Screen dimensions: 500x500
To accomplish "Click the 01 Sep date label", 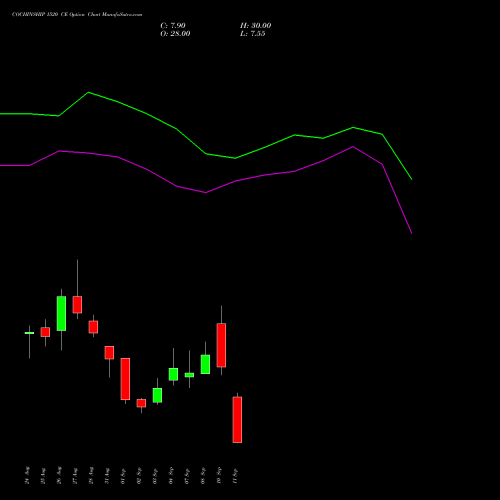I will coord(123,476).
